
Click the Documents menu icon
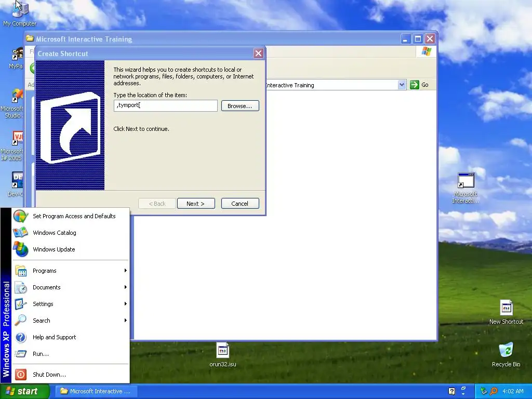tap(21, 287)
